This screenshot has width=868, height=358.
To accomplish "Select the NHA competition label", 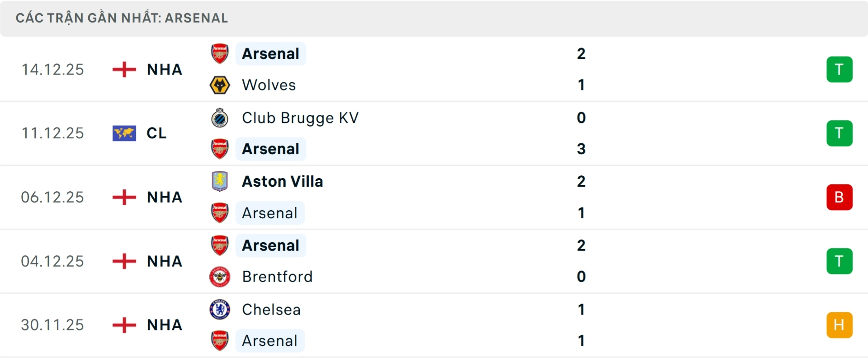I will (x=164, y=70).
